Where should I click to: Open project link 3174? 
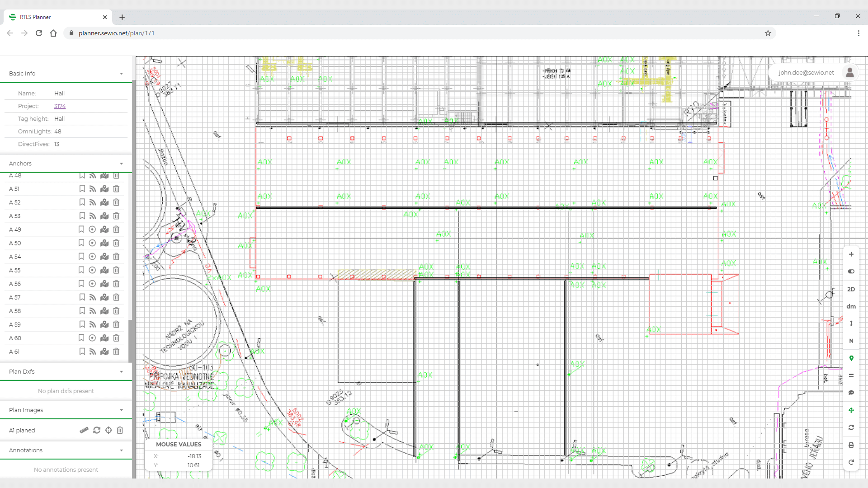pos(60,106)
